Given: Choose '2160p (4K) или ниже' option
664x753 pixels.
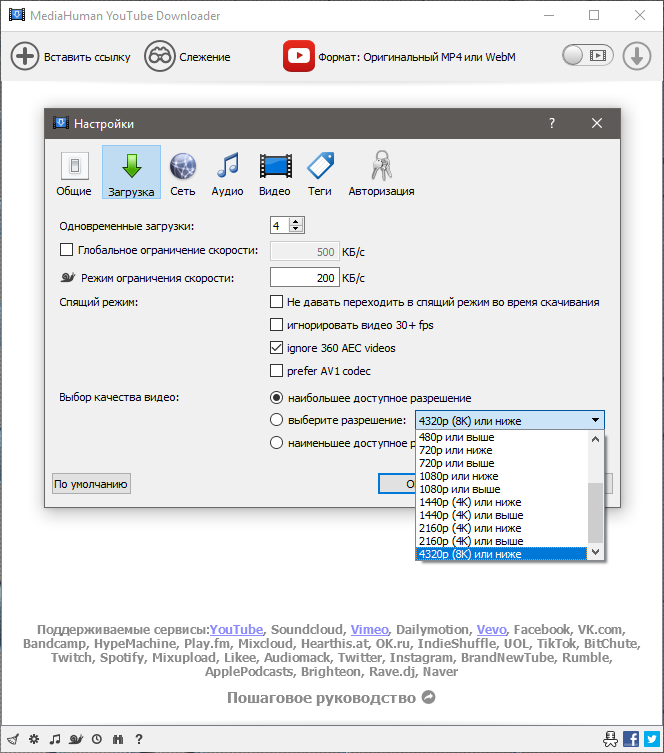Looking at the screenshot, I should coord(501,528).
